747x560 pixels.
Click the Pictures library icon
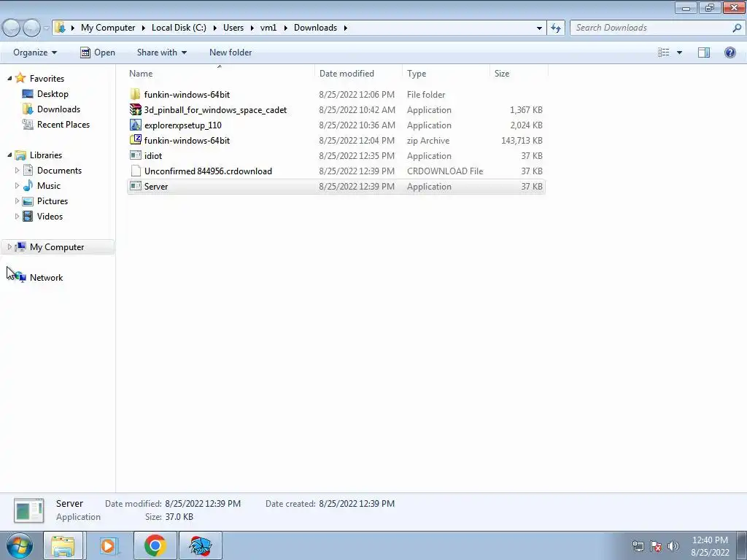[28, 201]
